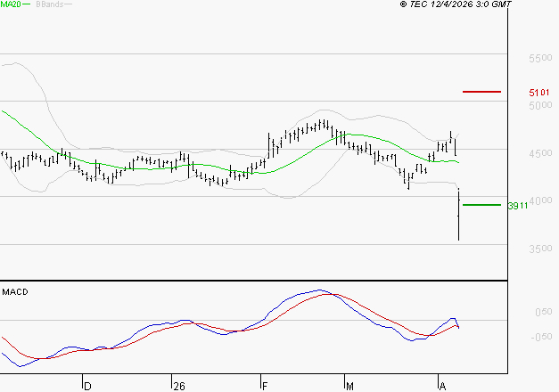559x392 pixels.
Task: Click the -050 MACD axis label
Action: [x=541, y=337]
